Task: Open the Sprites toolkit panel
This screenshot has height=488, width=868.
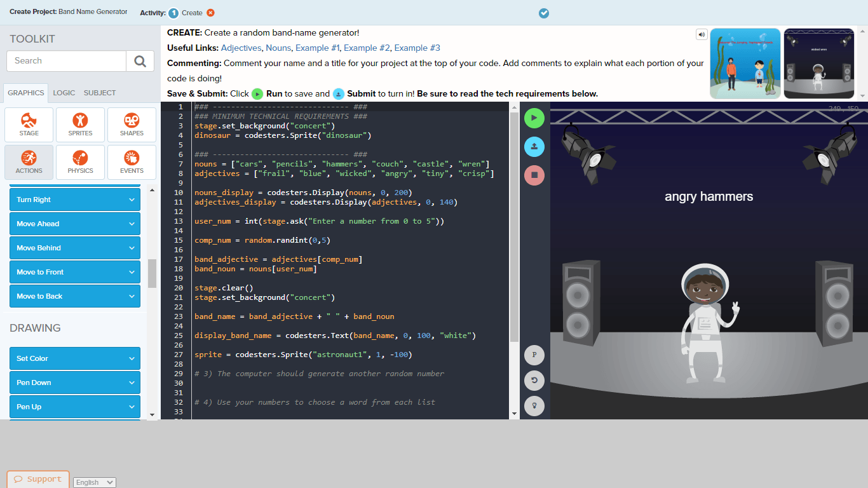Action: [80, 125]
